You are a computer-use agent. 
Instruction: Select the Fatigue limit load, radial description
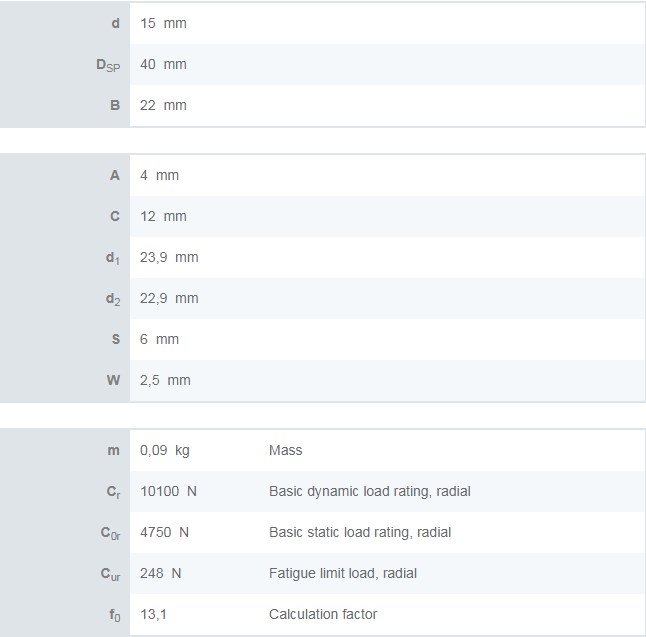pos(342,573)
